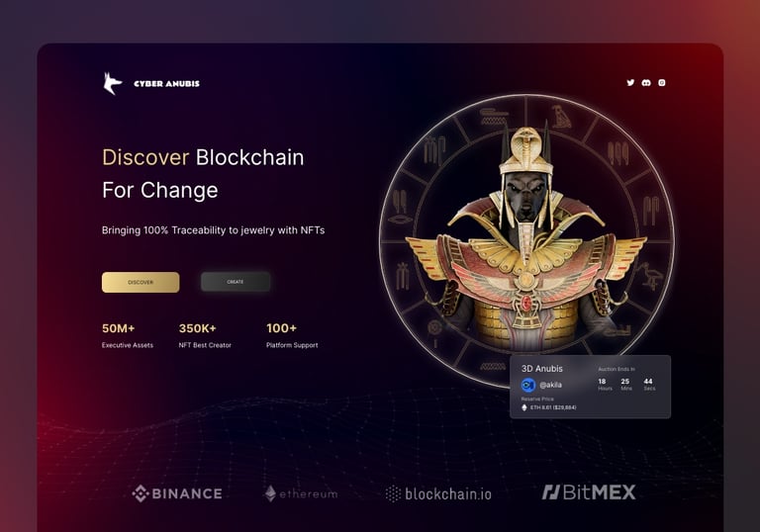This screenshot has height=532, width=760.
Task: Open the Twitter social icon
Action: click(x=630, y=83)
